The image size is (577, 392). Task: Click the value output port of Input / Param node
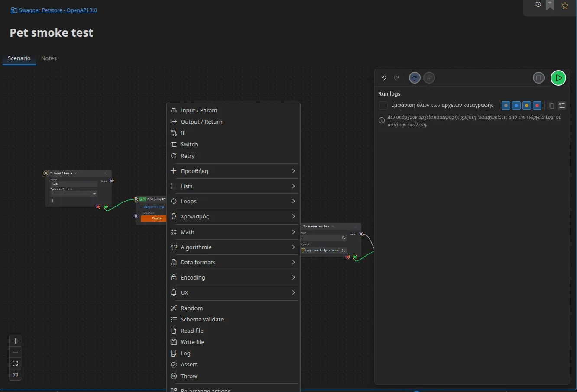(112, 181)
